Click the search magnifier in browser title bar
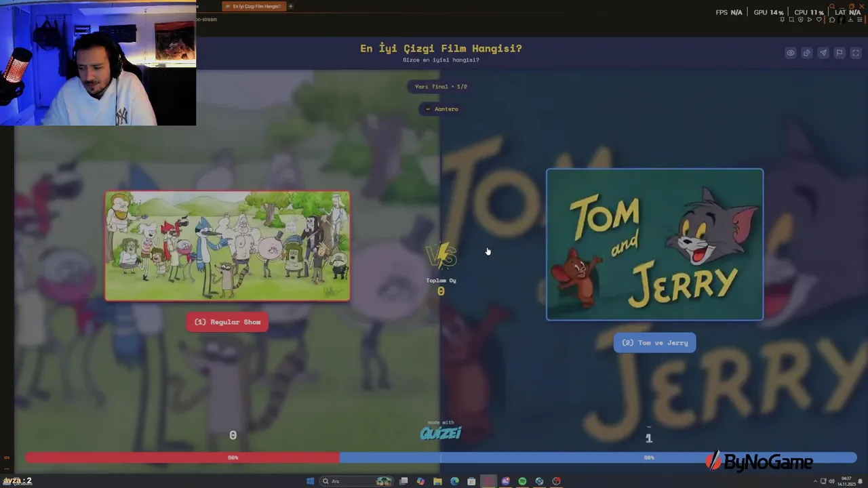The image size is (868, 488). pos(832,6)
